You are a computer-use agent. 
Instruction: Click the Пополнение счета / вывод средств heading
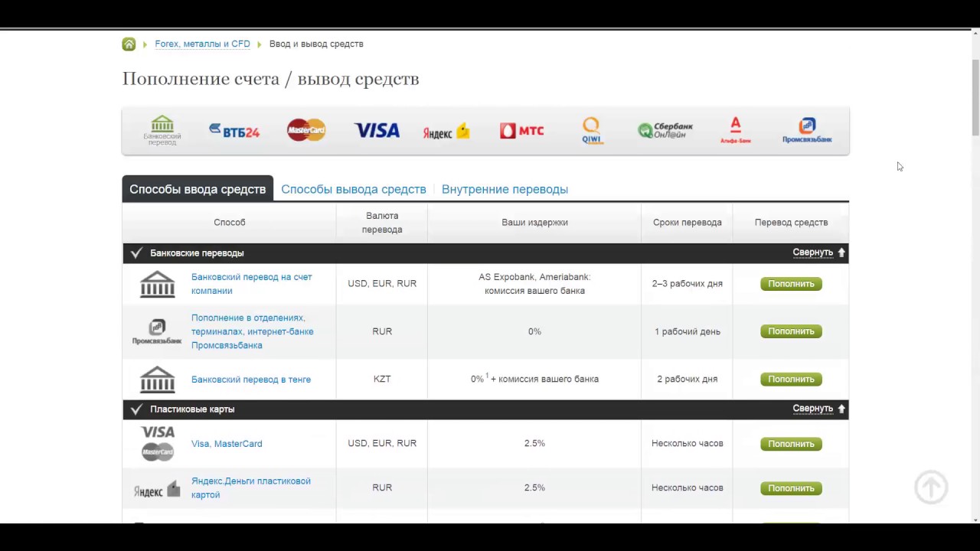point(271,79)
